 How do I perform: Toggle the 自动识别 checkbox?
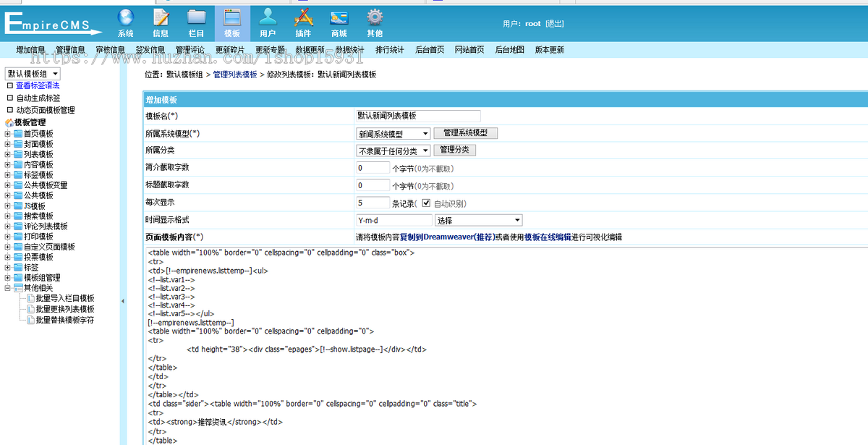[426, 203]
